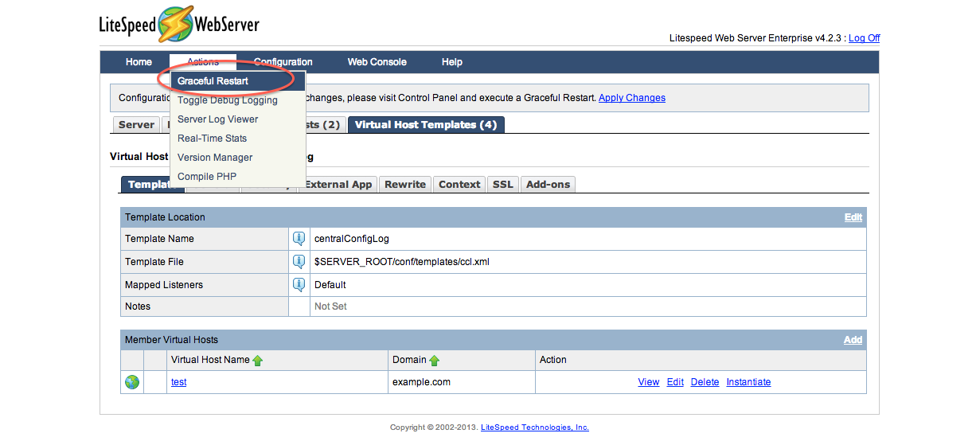Open the Actions menu
This screenshot has height=445, width=980.
pos(203,62)
